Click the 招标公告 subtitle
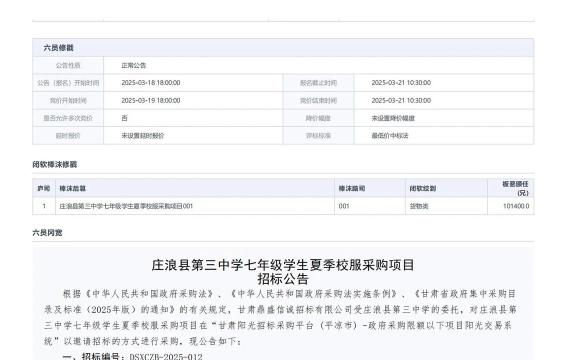This screenshot has width=566, height=360. click(x=283, y=279)
